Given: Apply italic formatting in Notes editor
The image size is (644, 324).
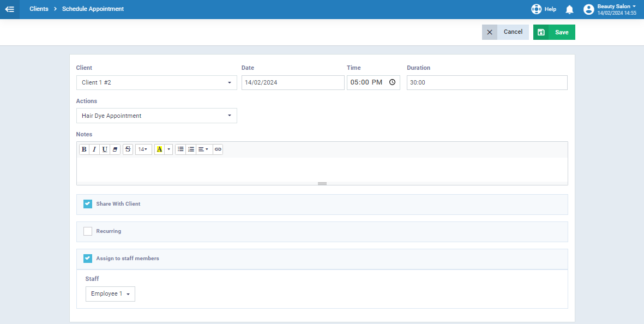Looking at the screenshot, I should click(x=94, y=149).
